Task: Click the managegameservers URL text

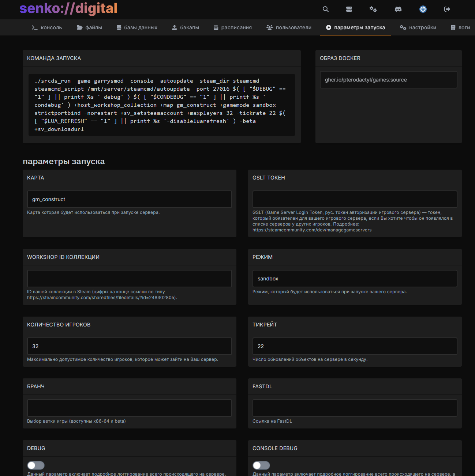Action: (x=312, y=230)
